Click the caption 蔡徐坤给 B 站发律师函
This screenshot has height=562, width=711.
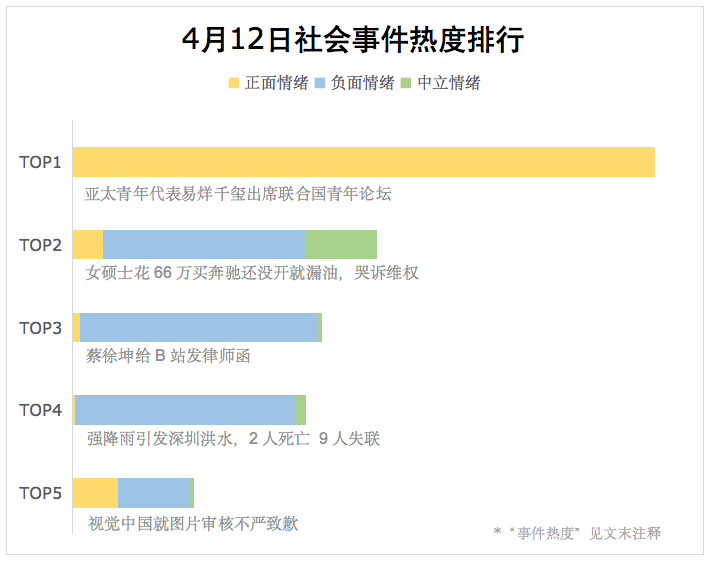click(168, 356)
